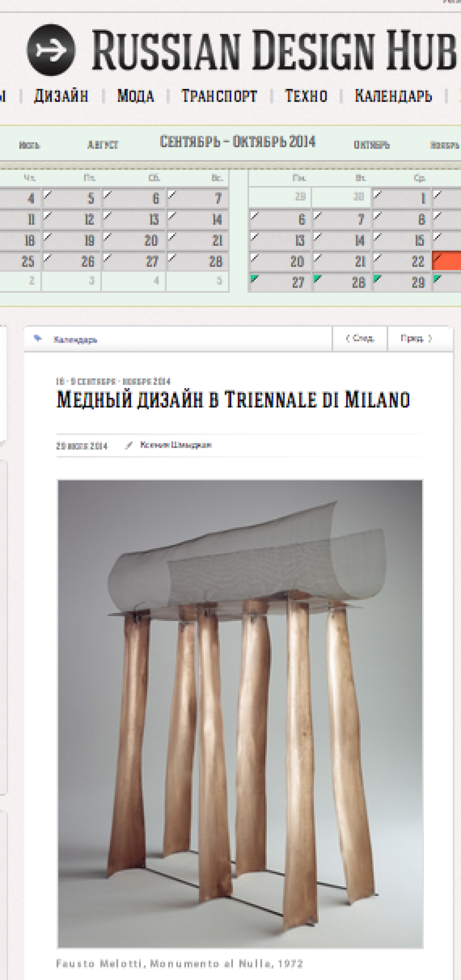Choose October 8 in the calendar
Screen dimensions: 461x980
click(401, 219)
